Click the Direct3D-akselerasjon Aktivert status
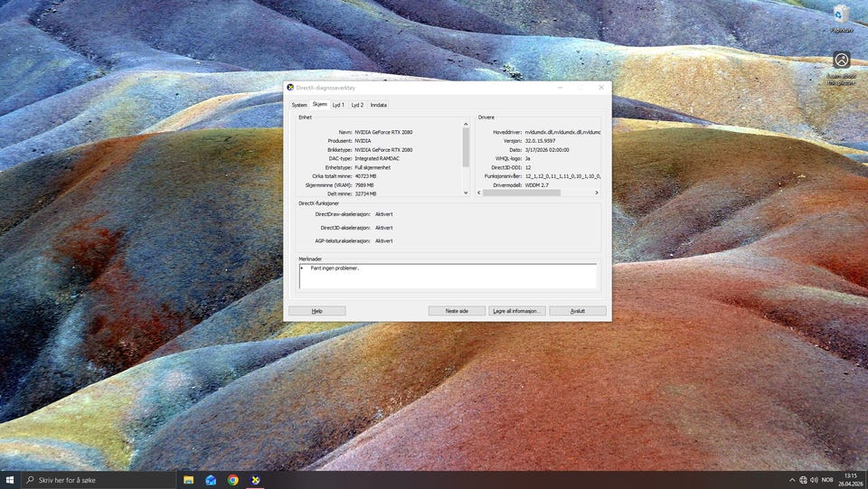 coord(383,228)
